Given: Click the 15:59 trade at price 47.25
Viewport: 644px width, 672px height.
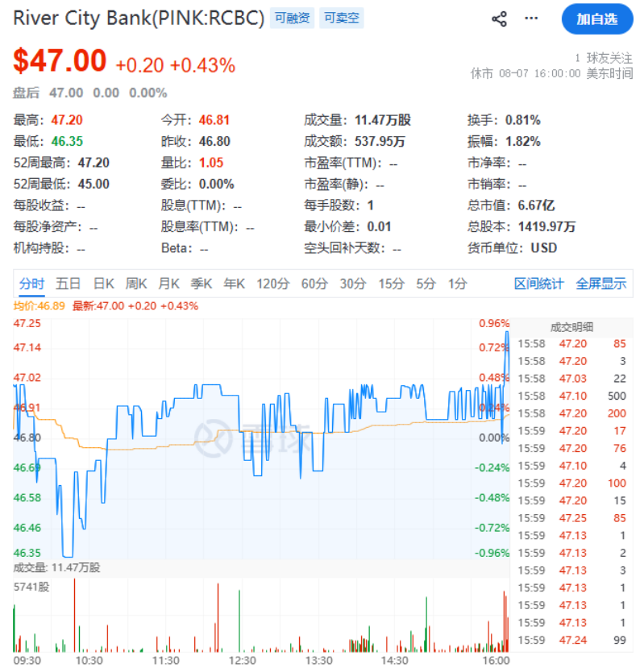Looking at the screenshot, I should (572, 518).
